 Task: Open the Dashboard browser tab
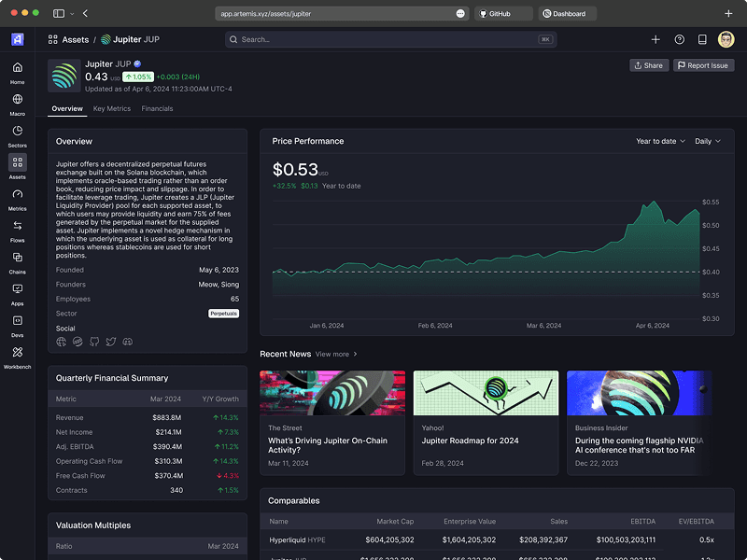tap(568, 13)
